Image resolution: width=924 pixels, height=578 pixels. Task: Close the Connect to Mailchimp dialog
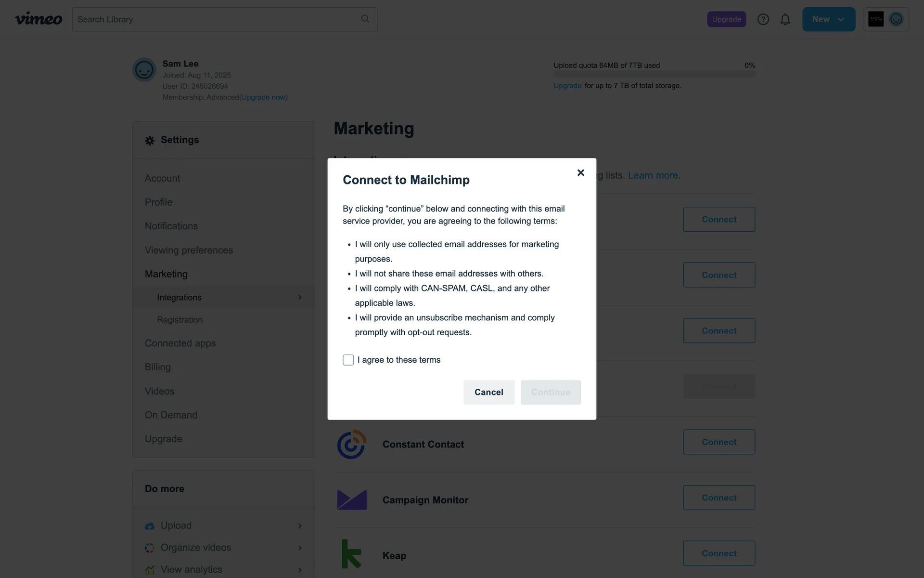pyautogui.click(x=580, y=172)
